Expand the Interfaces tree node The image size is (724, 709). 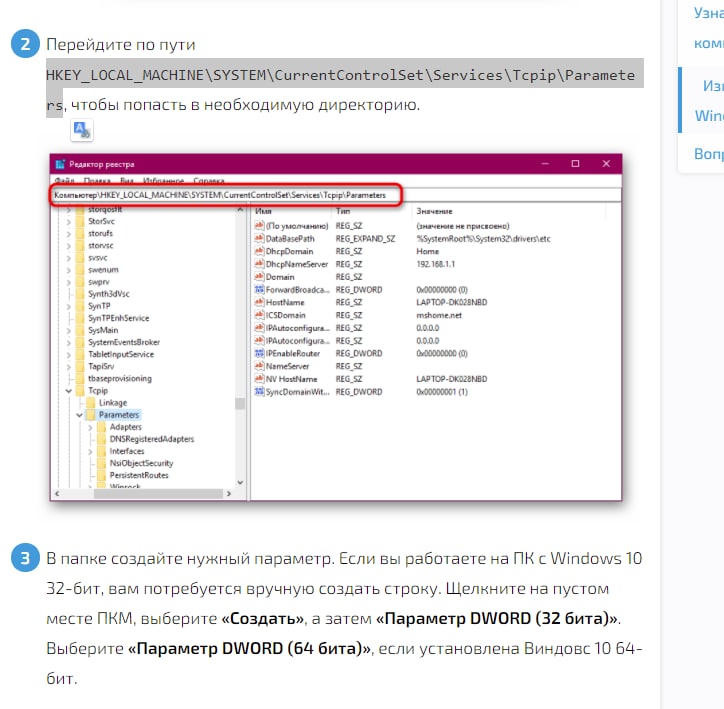(90, 451)
